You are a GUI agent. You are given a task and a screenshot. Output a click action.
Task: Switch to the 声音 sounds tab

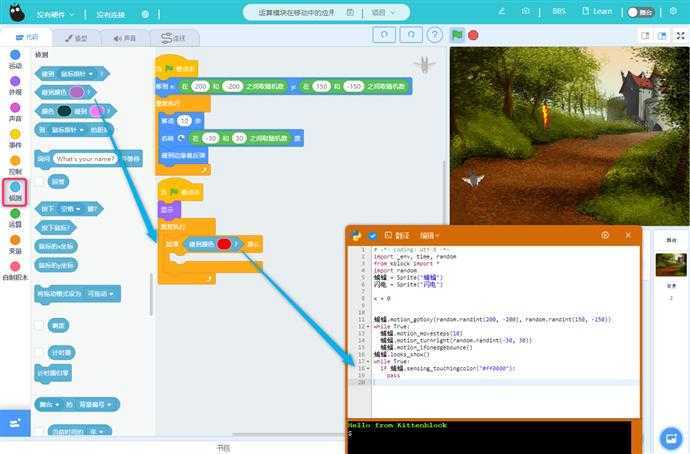(x=125, y=38)
